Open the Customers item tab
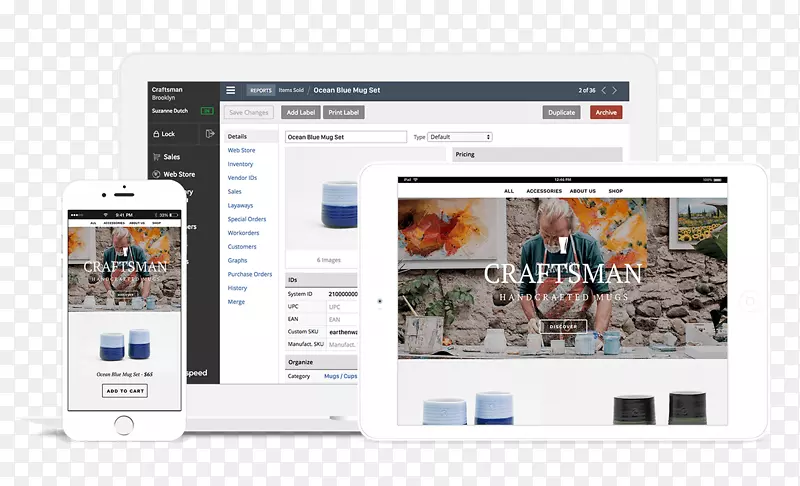 click(242, 247)
